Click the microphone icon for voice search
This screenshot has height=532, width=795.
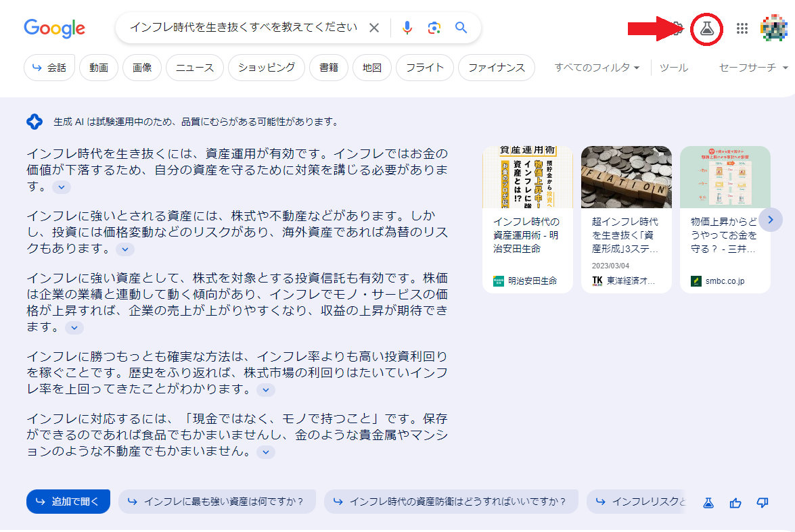(407, 28)
